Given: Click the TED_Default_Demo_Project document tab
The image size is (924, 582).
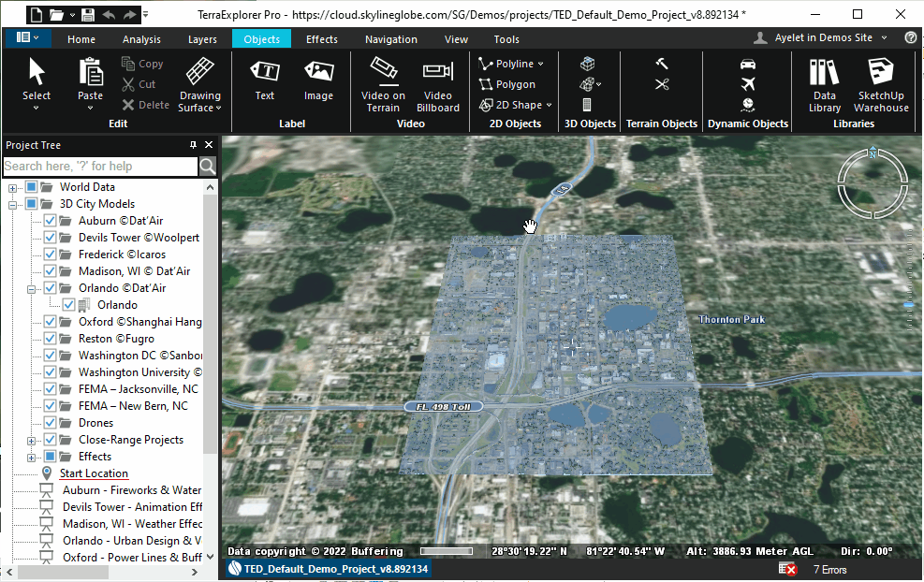Looking at the screenshot, I should [x=330, y=569].
